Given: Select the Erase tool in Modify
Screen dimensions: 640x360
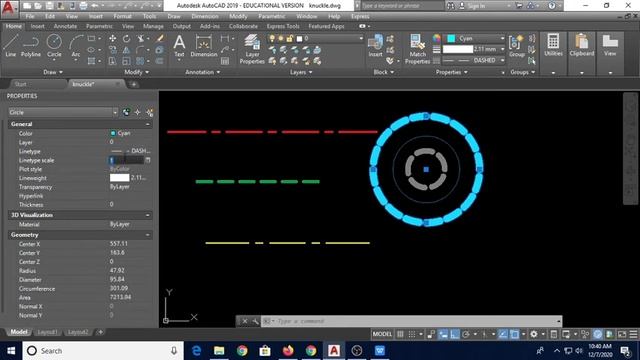Looking at the screenshot, I should point(160,38).
